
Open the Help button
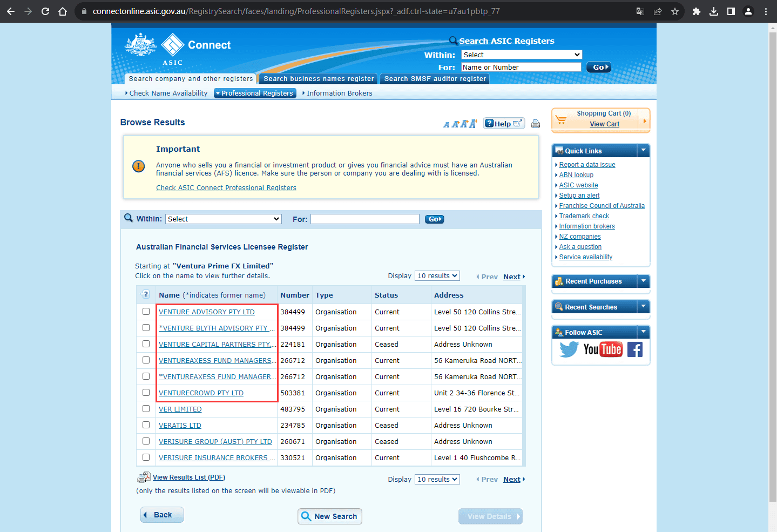pos(504,123)
